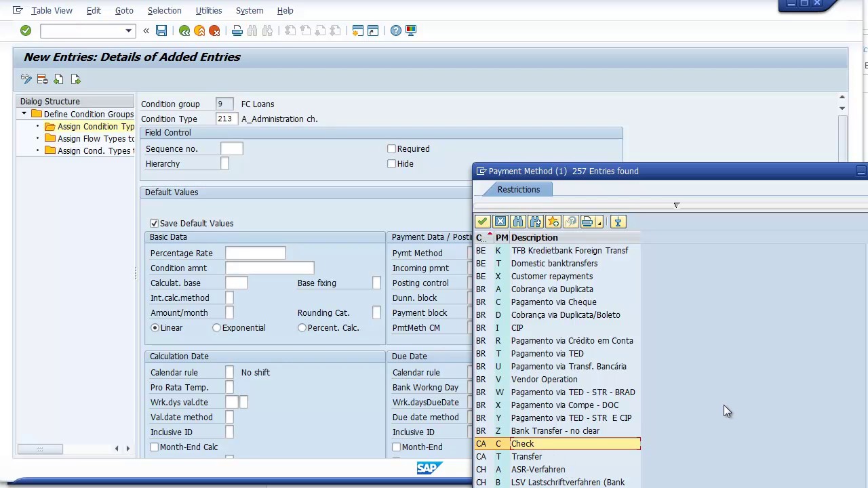Click the Previous Entry icon
Screen dimensions: 868x488
point(58,79)
